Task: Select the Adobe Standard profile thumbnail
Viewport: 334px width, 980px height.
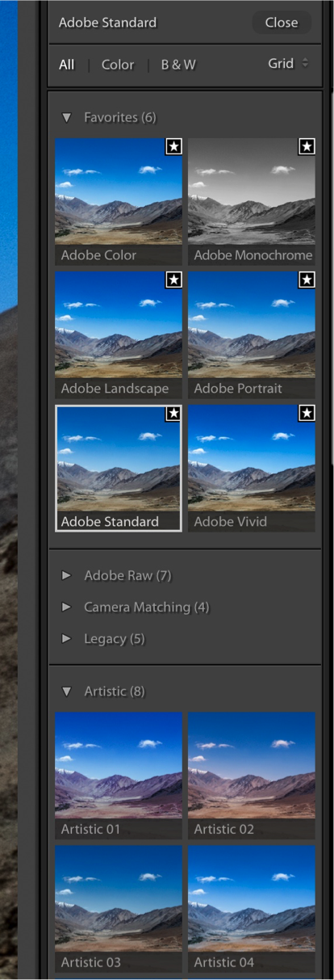Action: (x=119, y=468)
